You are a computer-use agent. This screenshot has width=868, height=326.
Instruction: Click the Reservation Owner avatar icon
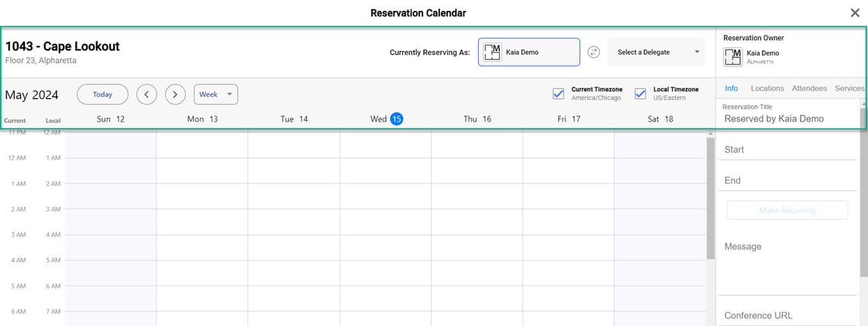click(x=732, y=57)
